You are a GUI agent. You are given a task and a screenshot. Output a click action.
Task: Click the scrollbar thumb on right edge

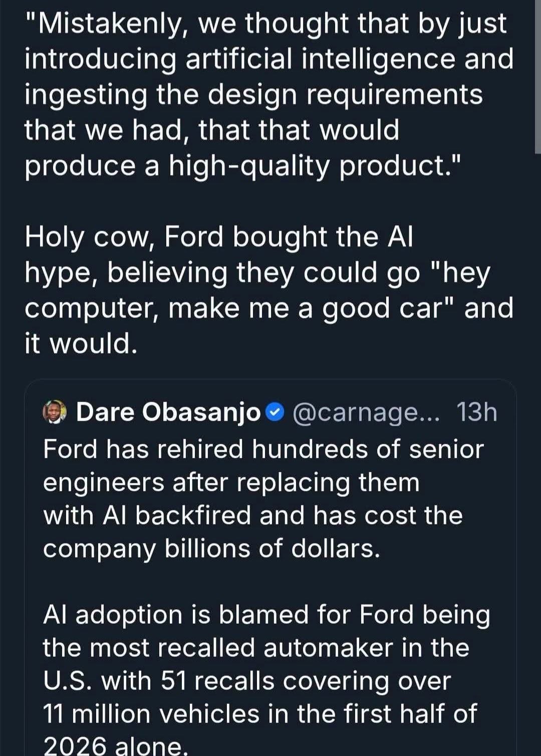click(538, 75)
